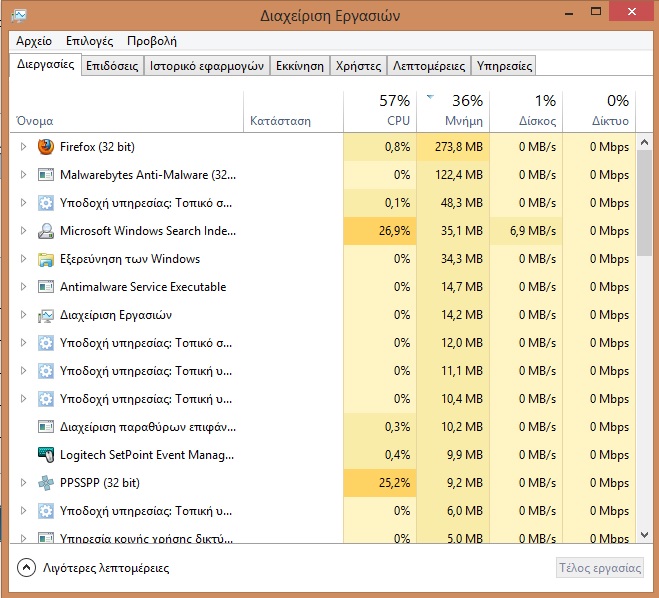The image size is (659, 598).
Task: Sort by the Μνήμη column header
Action: coord(455,111)
